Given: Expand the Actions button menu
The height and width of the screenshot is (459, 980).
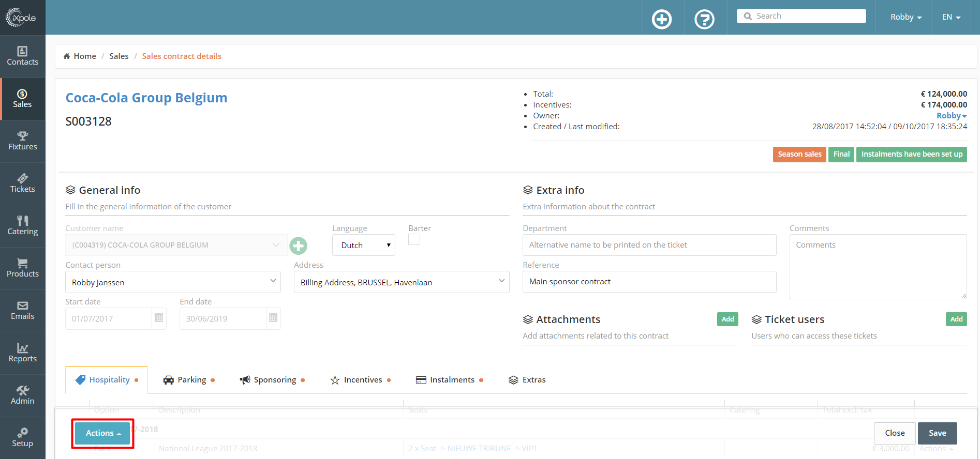Looking at the screenshot, I should pyautogui.click(x=102, y=433).
